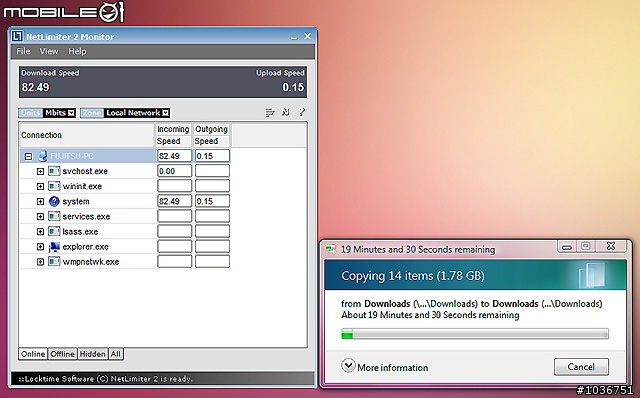The image size is (640, 398).
Task: Click explorer.exe outgoing speed field
Action: (212, 247)
